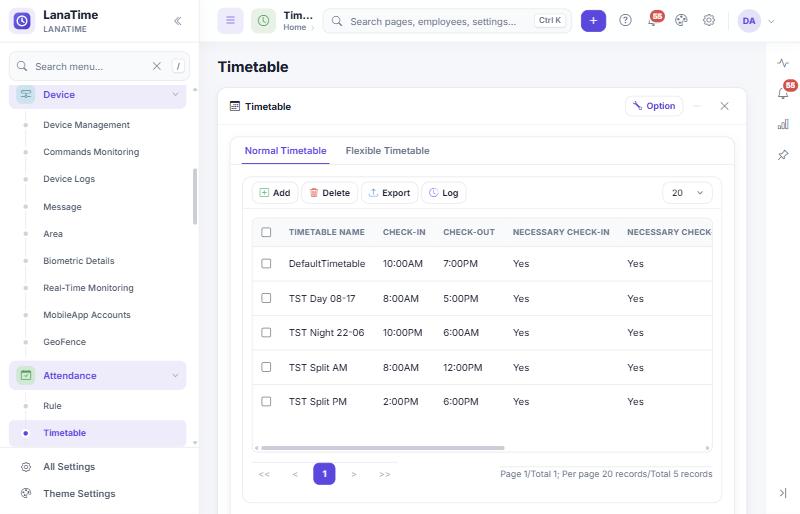The width and height of the screenshot is (800, 514).
Task: Click the green clock module icon
Action: coord(263,20)
